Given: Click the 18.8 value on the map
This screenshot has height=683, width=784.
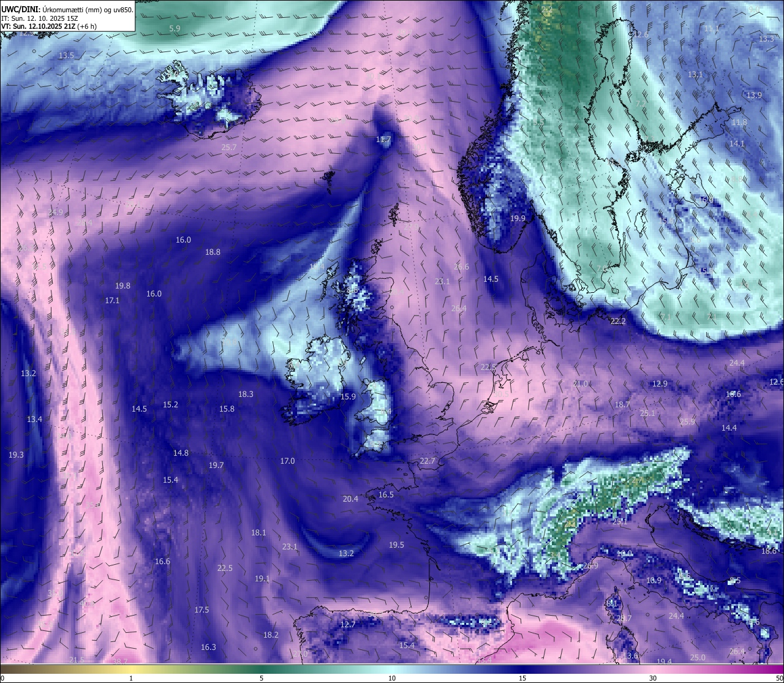Looking at the screenshot, I should coord(213,252).
